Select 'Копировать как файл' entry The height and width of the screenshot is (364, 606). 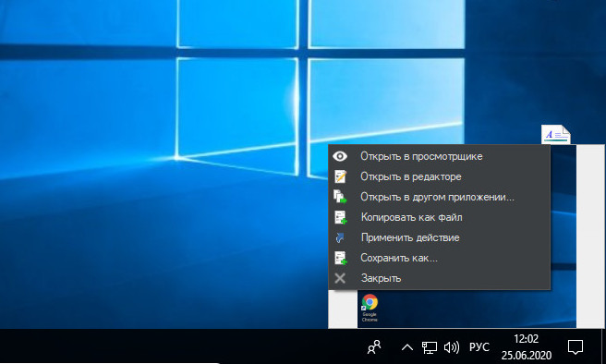(x=439, y=217)
